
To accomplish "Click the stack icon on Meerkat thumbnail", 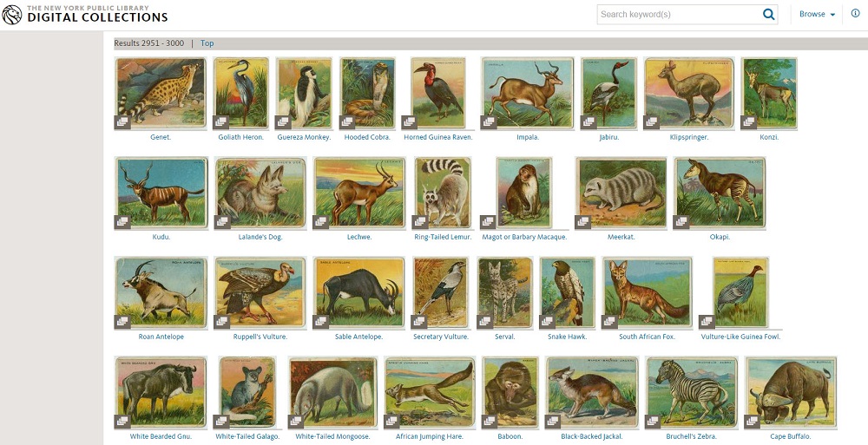I will (583, 222).
